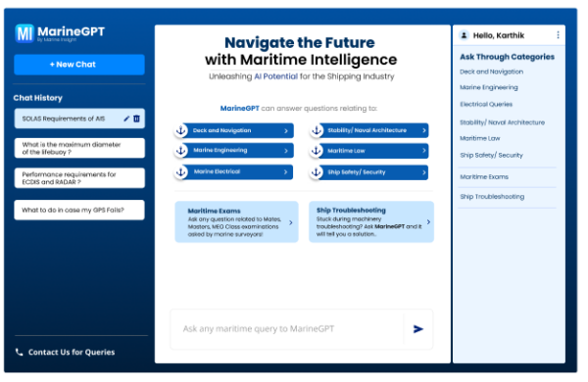Open the Ship Troubleshooting card
588x382 pixels.
[x=371, y=222]
